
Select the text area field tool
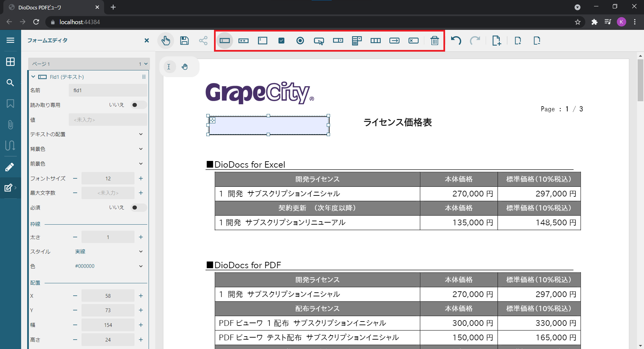pos(263,41)
